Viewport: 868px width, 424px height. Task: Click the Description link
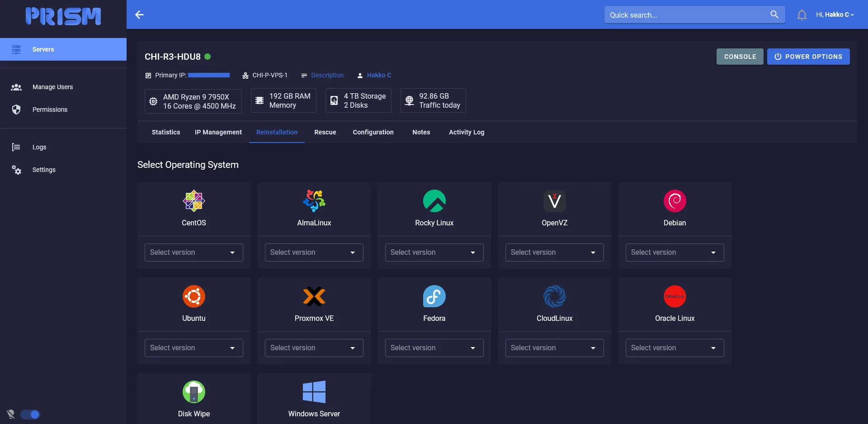327,75
